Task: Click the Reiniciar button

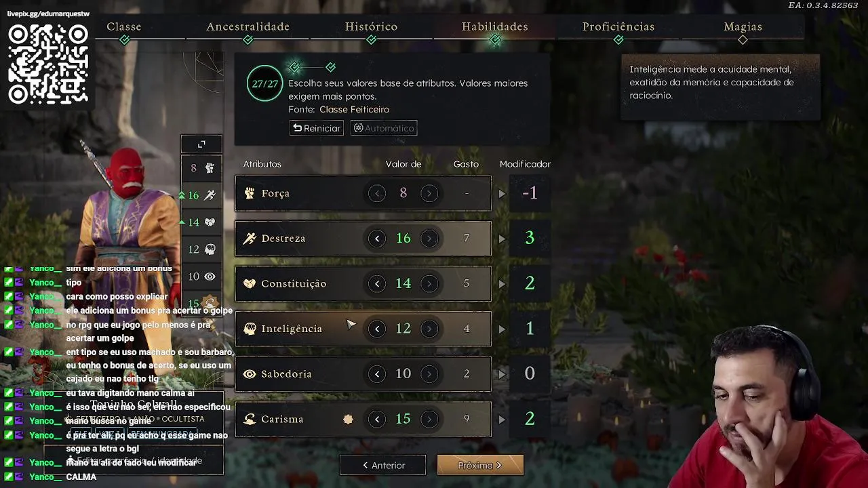Action: [x=317, y=128]
